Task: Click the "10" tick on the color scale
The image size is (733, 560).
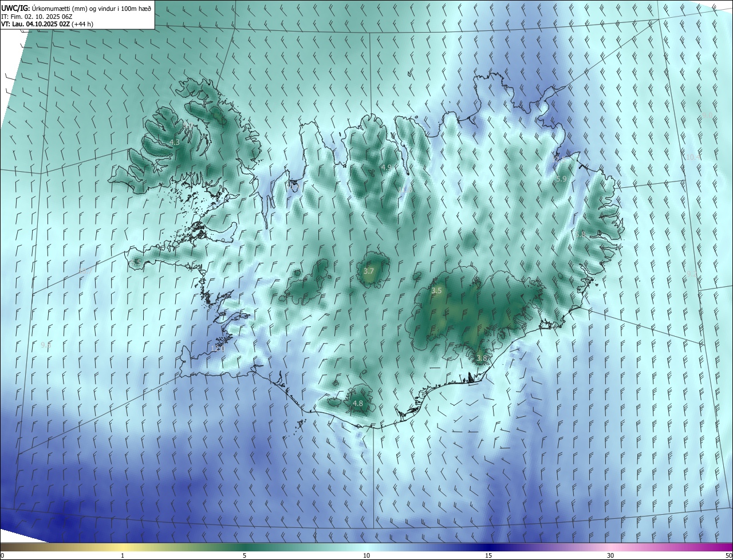Action: point(366,556)
